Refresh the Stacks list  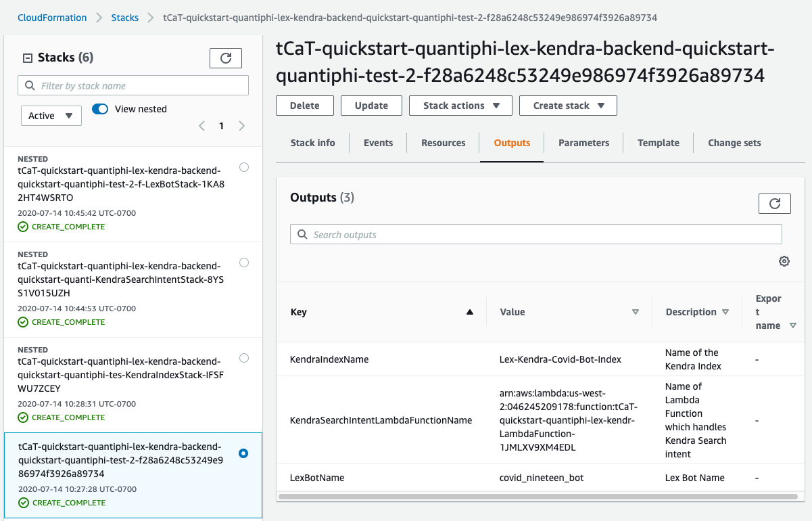point(226,58)
